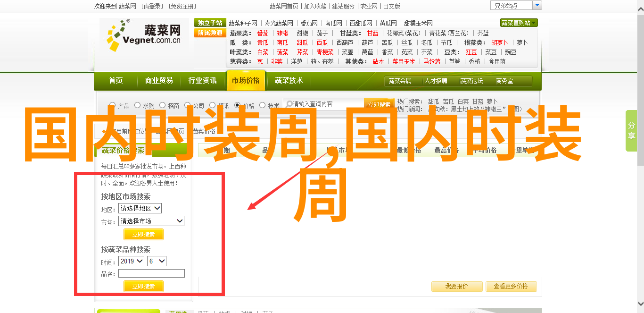Open 人才招聘 in the green sub-nav

tap(436, 81)
